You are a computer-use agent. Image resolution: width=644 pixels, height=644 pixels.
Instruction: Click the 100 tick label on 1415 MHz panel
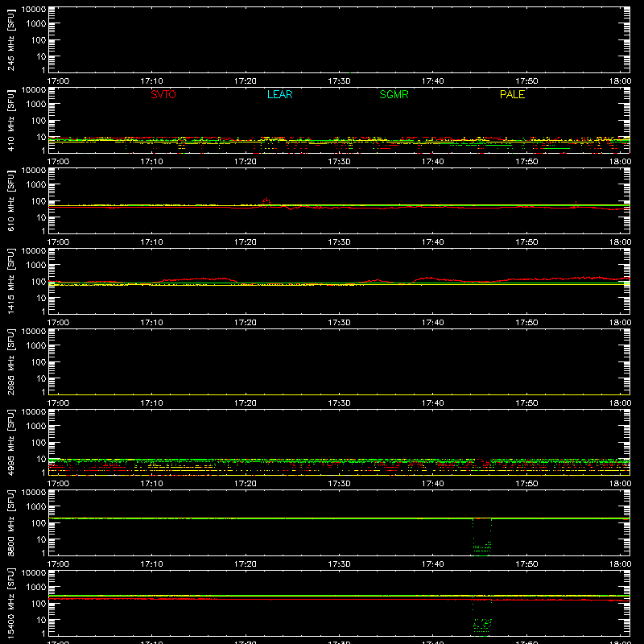point(39,282)
